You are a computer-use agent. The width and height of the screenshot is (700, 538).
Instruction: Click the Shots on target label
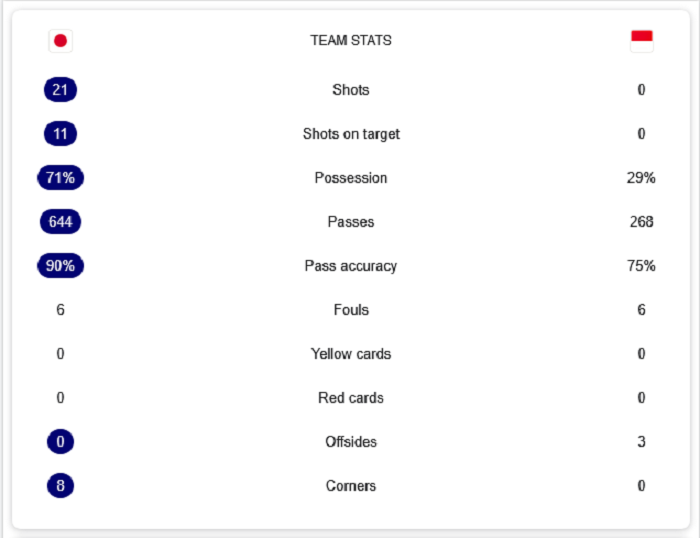351,134
